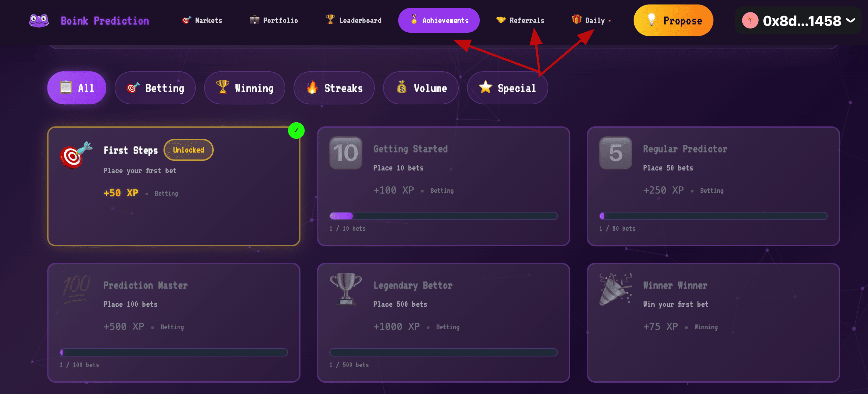The width and height of the screenshot is (868, 394).
Task: Click the green checkmark on First Steps
Action: click(x=296, y=131)
